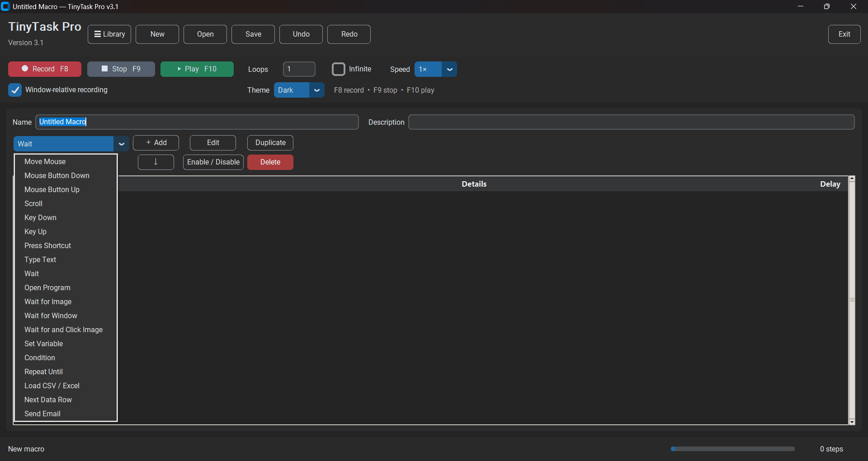Click Enable / Disable button

[x=213, y=162]
